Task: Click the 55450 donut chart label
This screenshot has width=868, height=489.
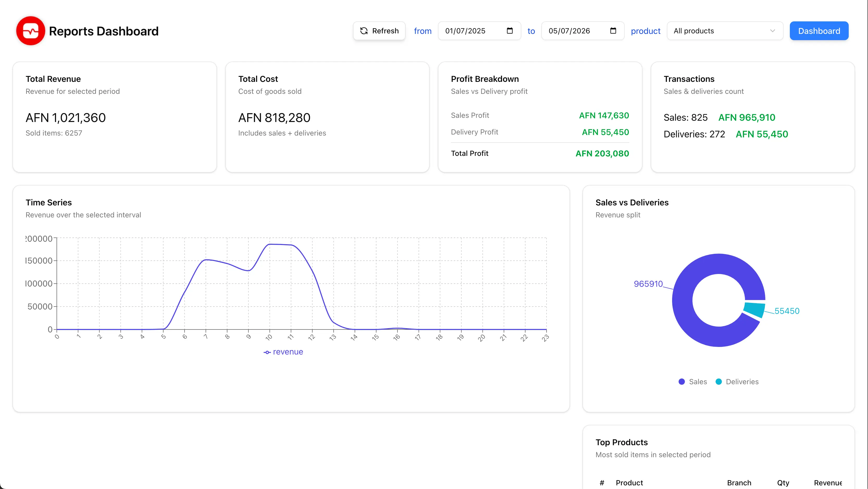Action: click(x=787, y=311)
